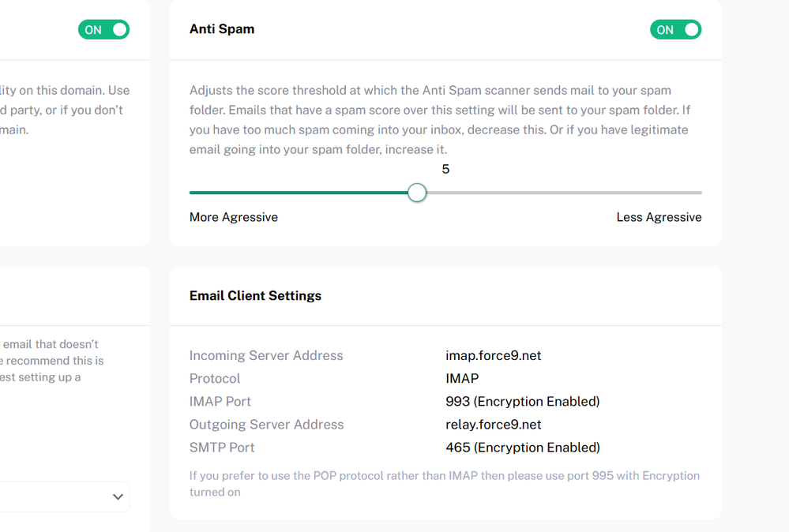The width and height of the screenshot is (789, 532).
Task: Click the Incoming Server Address label
Action: click(x=266, y=356)
